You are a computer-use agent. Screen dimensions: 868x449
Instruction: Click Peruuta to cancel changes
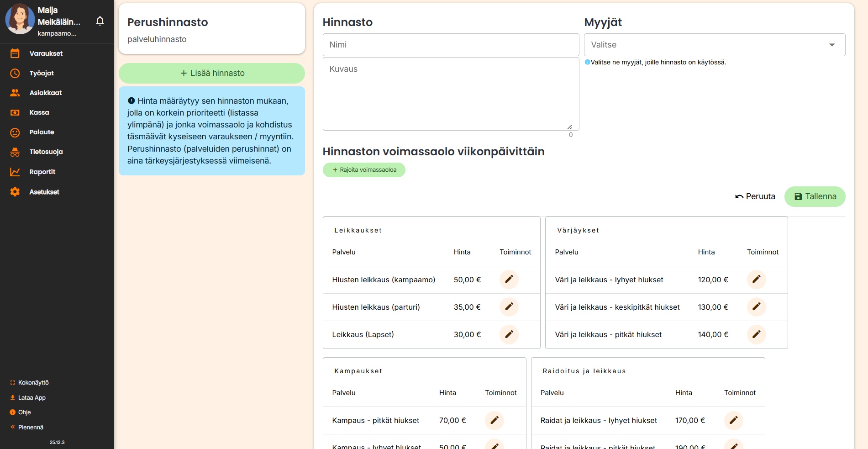pyautogui.click(x=755, y=196)
